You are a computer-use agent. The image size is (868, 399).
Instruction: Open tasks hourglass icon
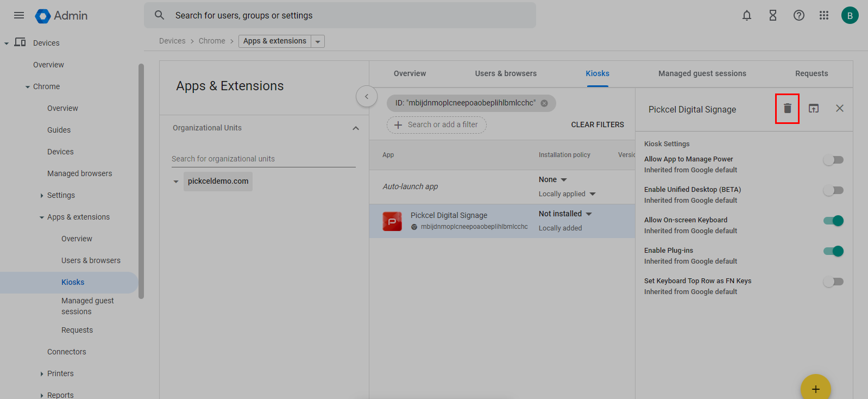click(x=773, y=15)
